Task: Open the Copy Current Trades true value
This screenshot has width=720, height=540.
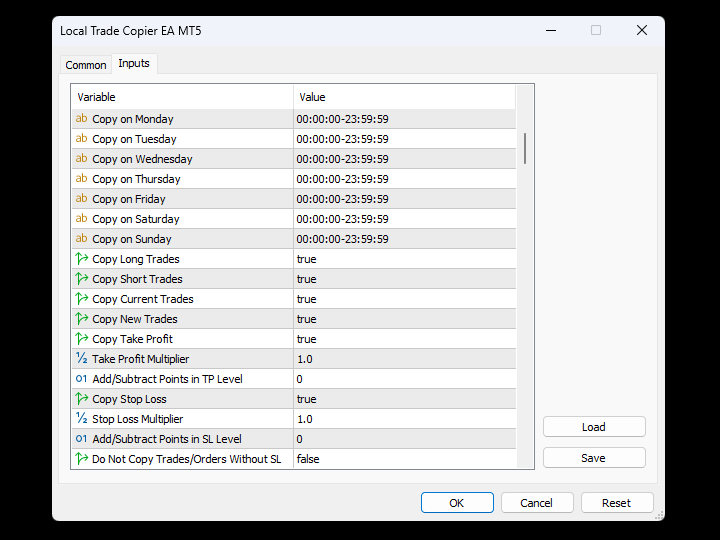Action: tap(405, 299)
